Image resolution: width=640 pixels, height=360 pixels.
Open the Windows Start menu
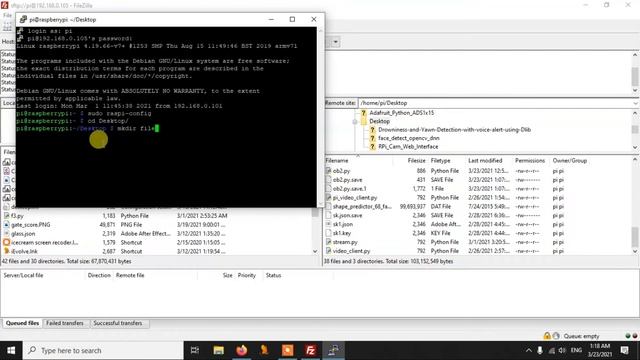tap(11, 350)
